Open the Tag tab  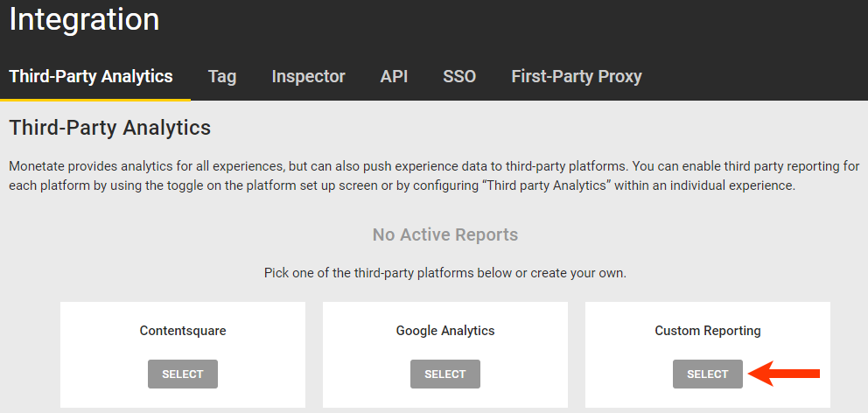tap(222, 76)
